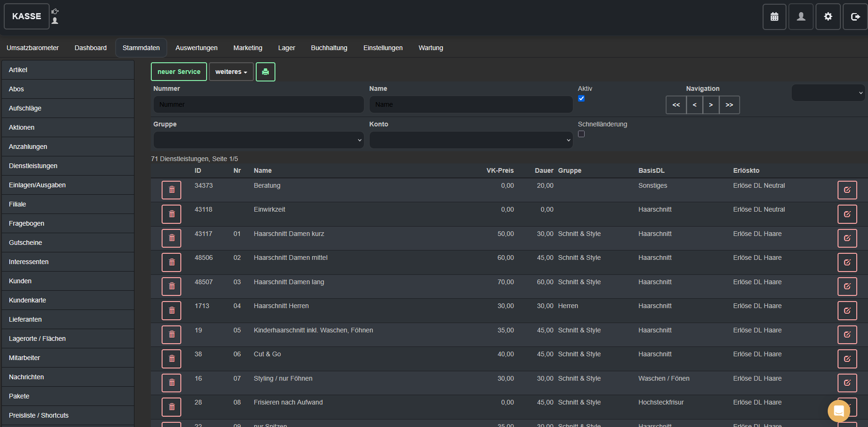868x427 pixels.
Task: Print the service list using printer icon
Action: coord(266,72)
